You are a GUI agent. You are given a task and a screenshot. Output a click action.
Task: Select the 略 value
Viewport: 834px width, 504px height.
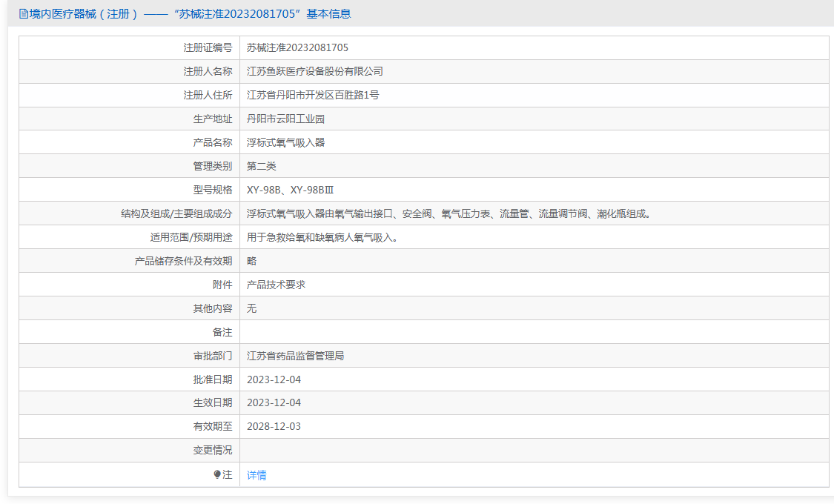[251, 261]
